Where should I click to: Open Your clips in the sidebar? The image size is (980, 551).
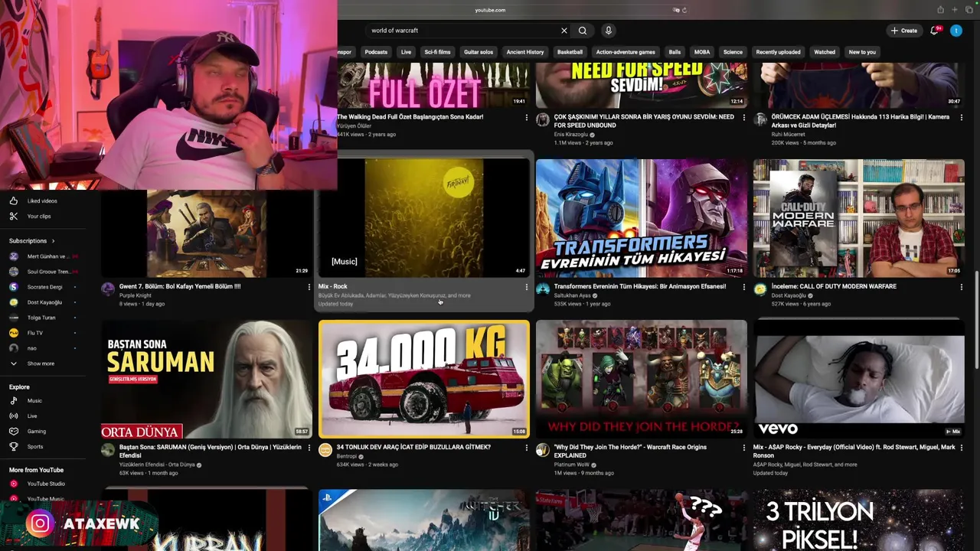tap(38, 217)
